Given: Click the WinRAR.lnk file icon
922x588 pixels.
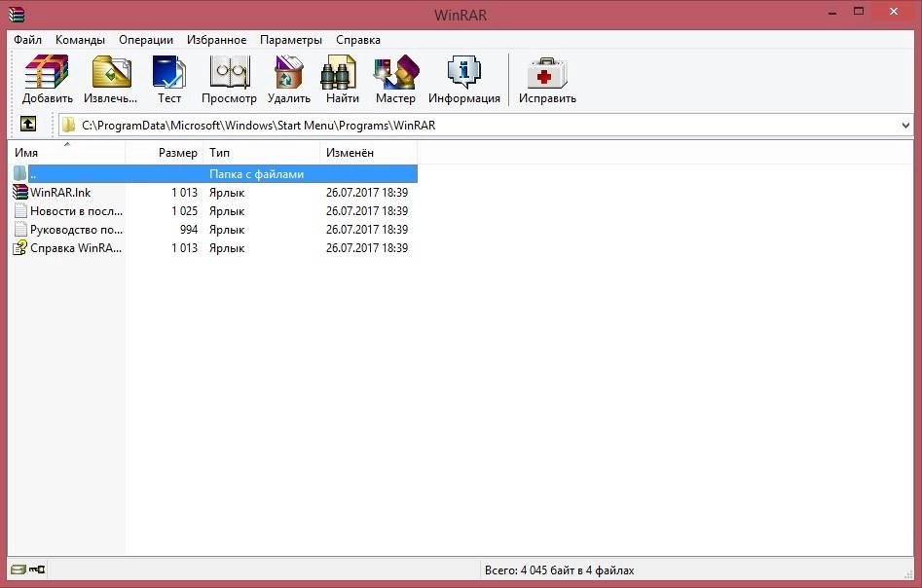Looking at the screenshot, I should click(x=20, y=193).
